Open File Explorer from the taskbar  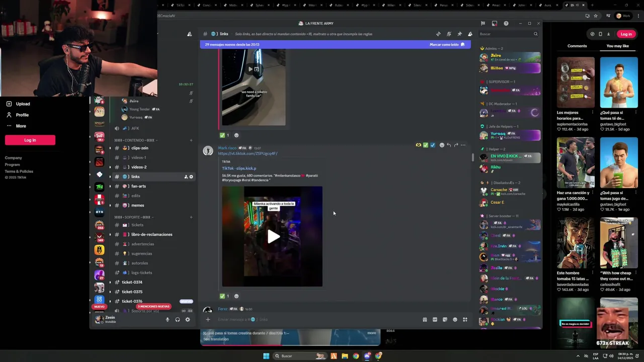345,356
